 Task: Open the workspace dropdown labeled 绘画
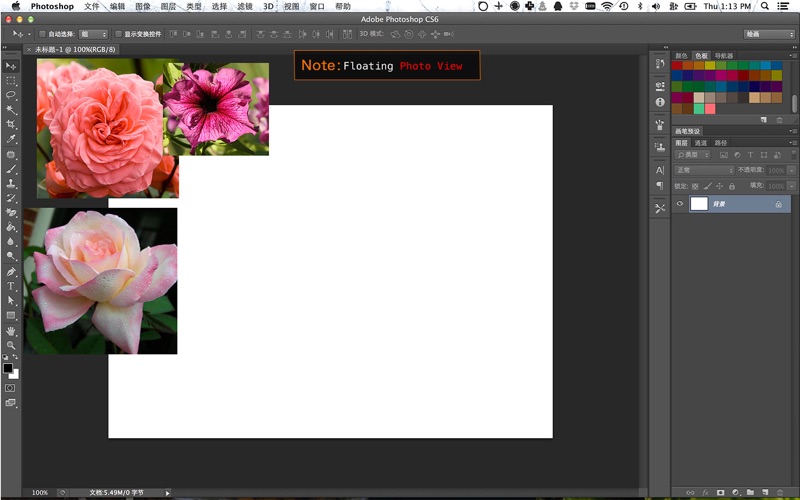(769, 34)
